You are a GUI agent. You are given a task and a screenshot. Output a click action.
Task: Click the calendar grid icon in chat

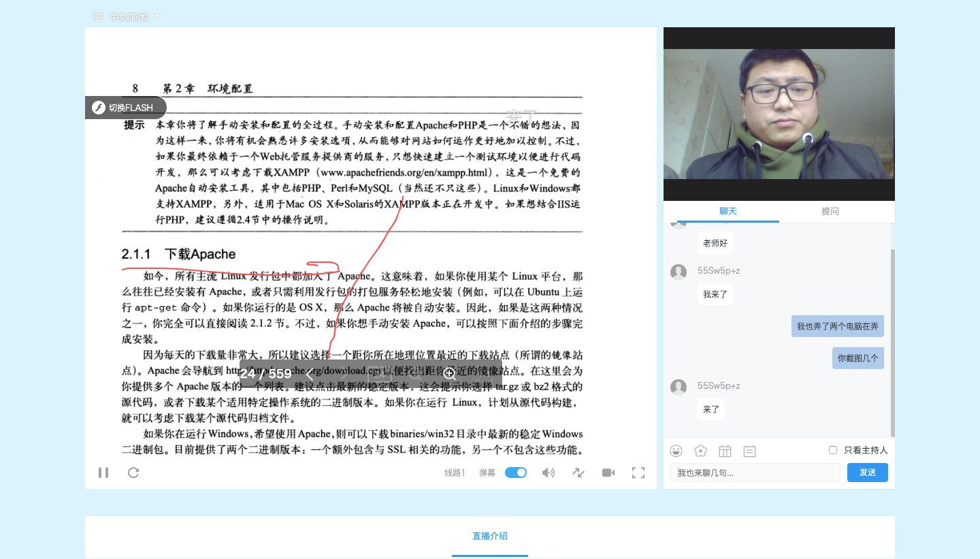pos(725,451)
